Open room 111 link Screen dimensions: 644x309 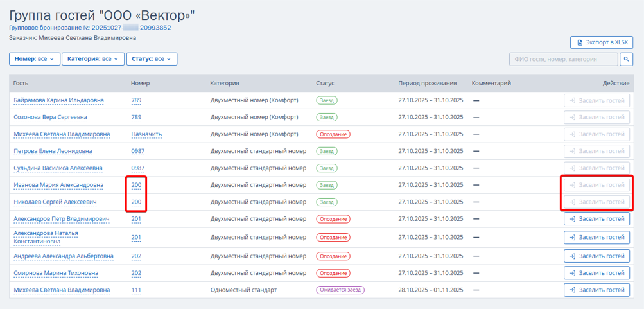pyautogui.click(x=136, y=290)
